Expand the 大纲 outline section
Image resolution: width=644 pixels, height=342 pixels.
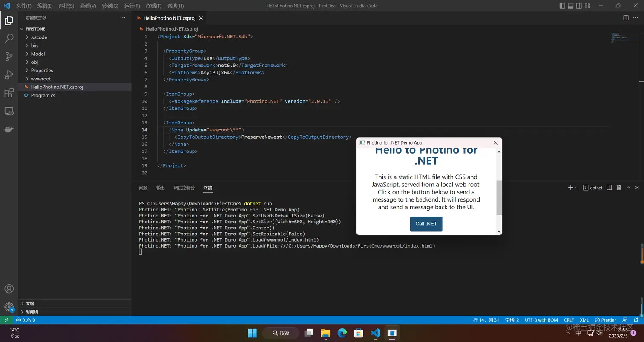click(75, 304)
